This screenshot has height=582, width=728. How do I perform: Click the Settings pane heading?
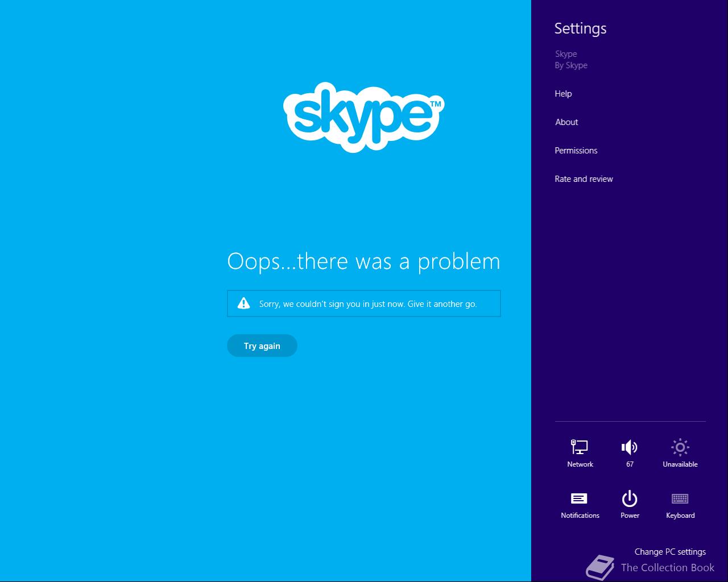pos(580,28)
